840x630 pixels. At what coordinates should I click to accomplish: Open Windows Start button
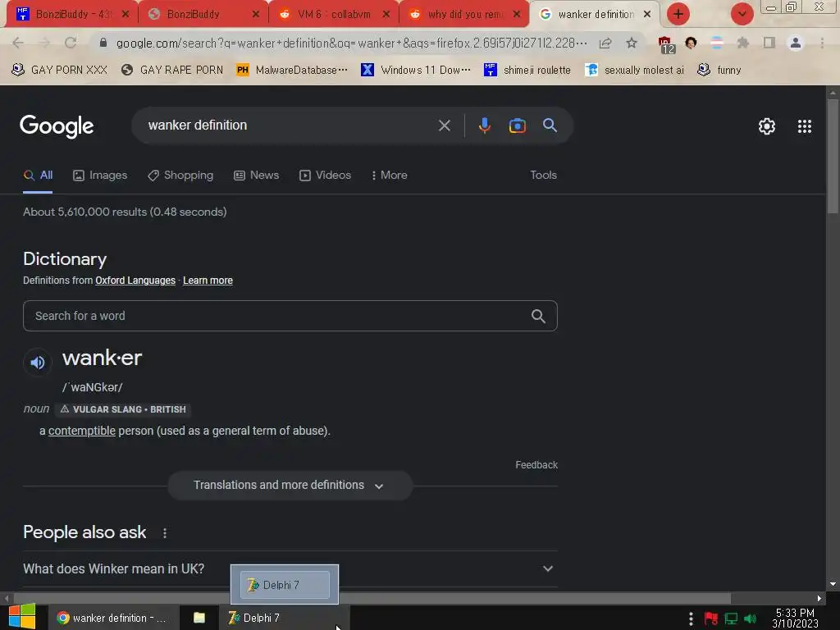click(22, 618)
